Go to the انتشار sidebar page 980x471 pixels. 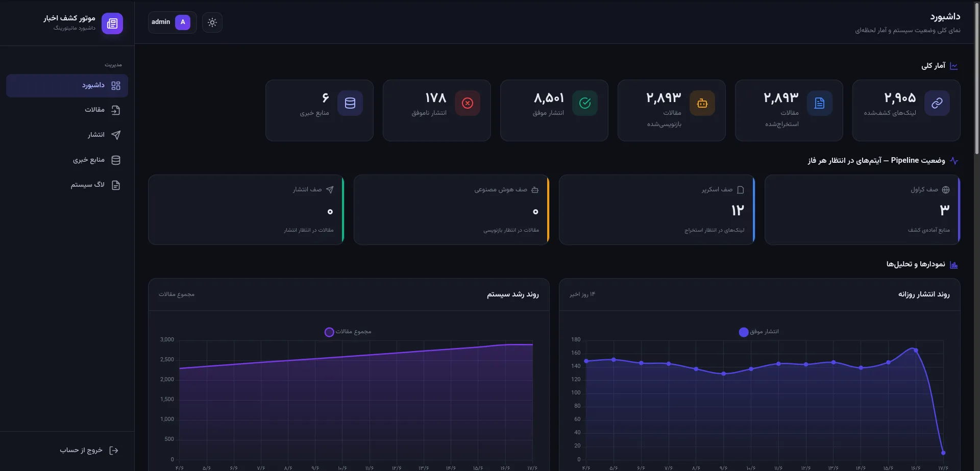click(x=67, y=135)
